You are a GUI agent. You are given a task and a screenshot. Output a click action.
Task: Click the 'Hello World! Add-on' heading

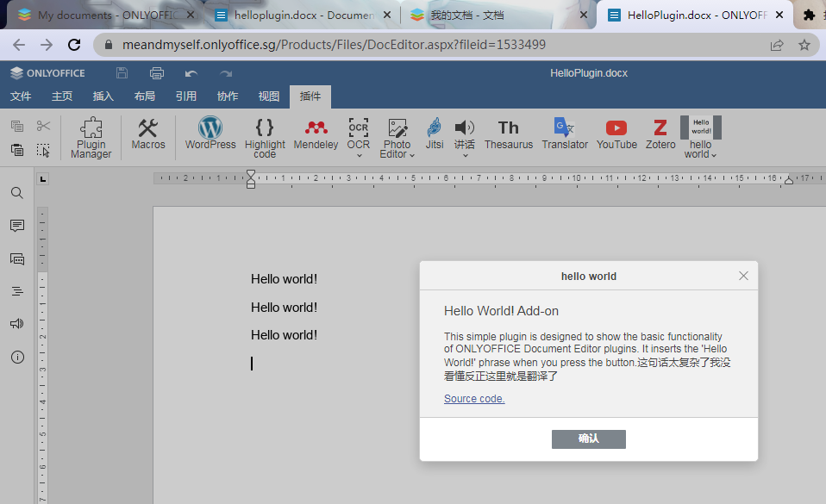coord(501,311)
